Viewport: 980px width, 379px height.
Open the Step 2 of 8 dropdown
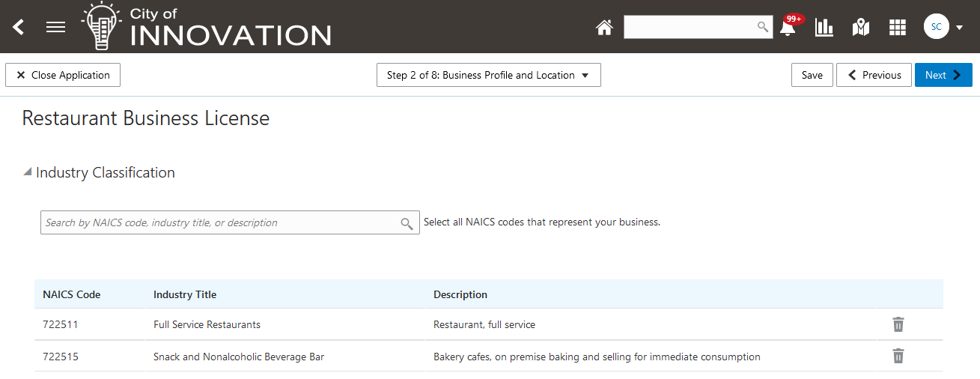pyautogui.click(x=488, y=75)
